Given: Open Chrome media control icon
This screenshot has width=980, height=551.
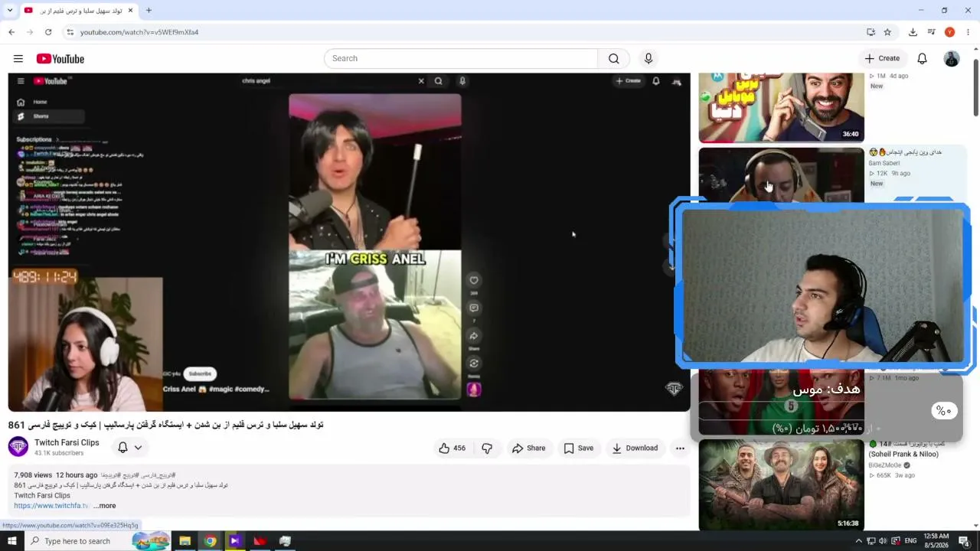Looking at the screenshot, I should pos(931,32).
